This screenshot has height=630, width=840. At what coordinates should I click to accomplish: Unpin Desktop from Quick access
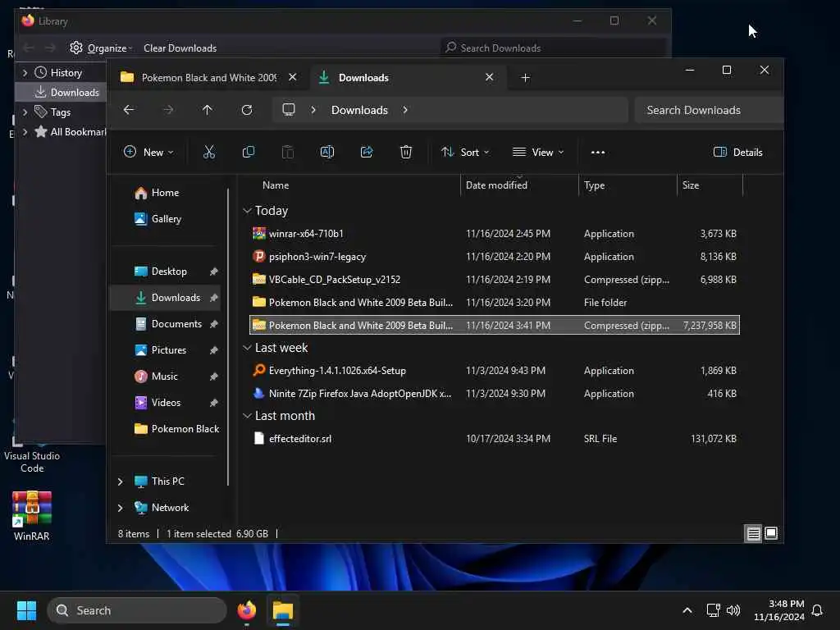click(214, 272)
